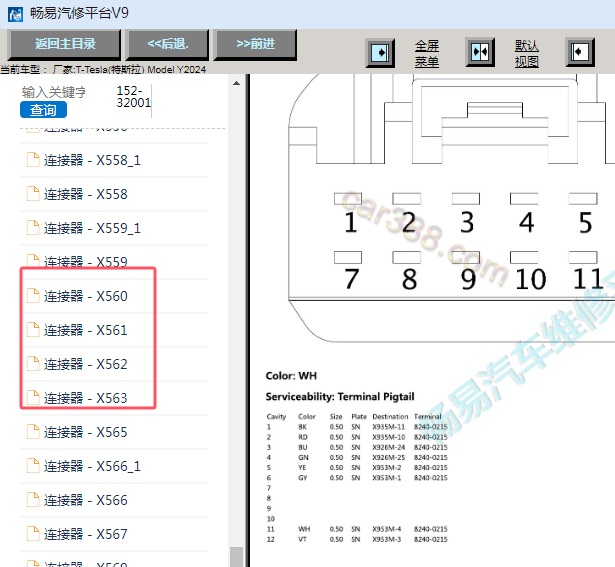Click destination X953M-2 in cavity 5 row
The height and width of the screenshot is (567, 615).
coord(387,467)
